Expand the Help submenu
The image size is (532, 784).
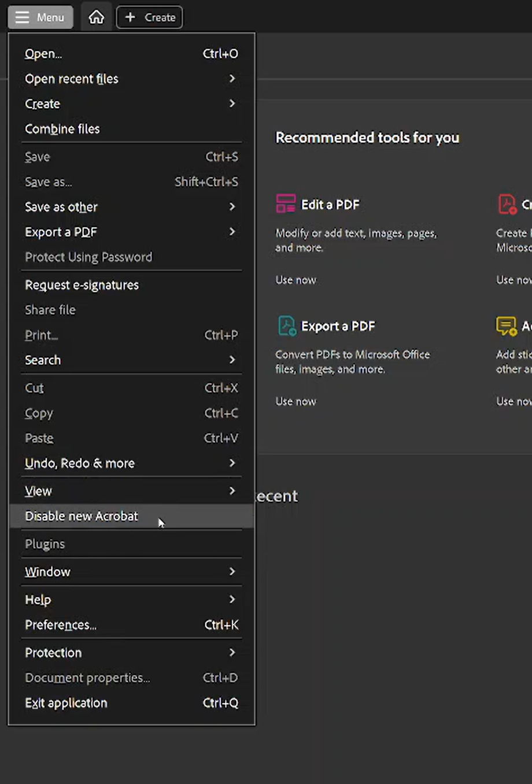point(38,599)
